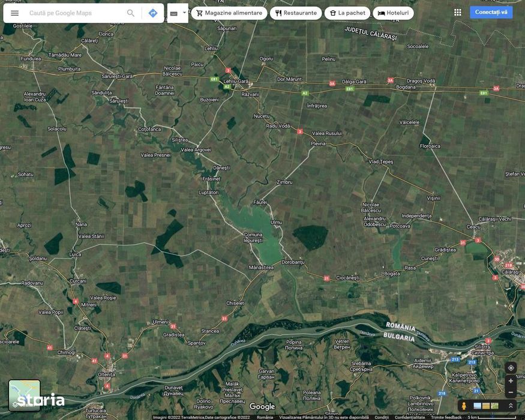Toggle the 5 km scale bar units
The image size is (525, 420).
492,418
